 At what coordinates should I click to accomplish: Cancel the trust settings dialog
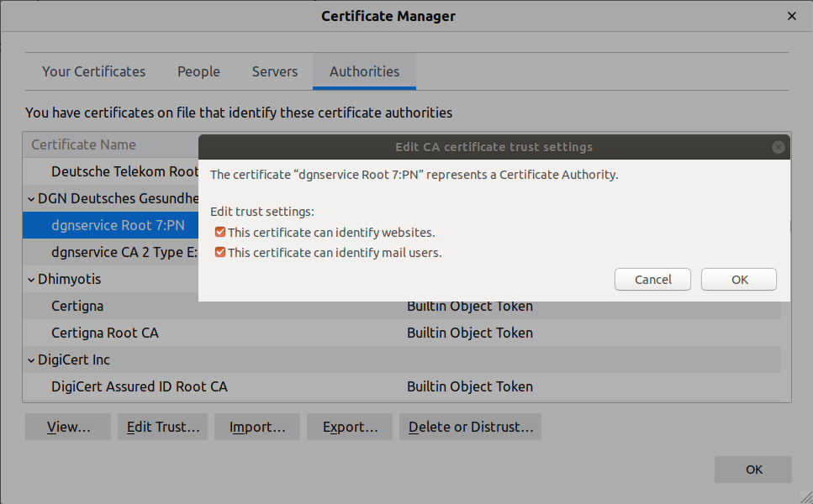(x=652, y=279)
